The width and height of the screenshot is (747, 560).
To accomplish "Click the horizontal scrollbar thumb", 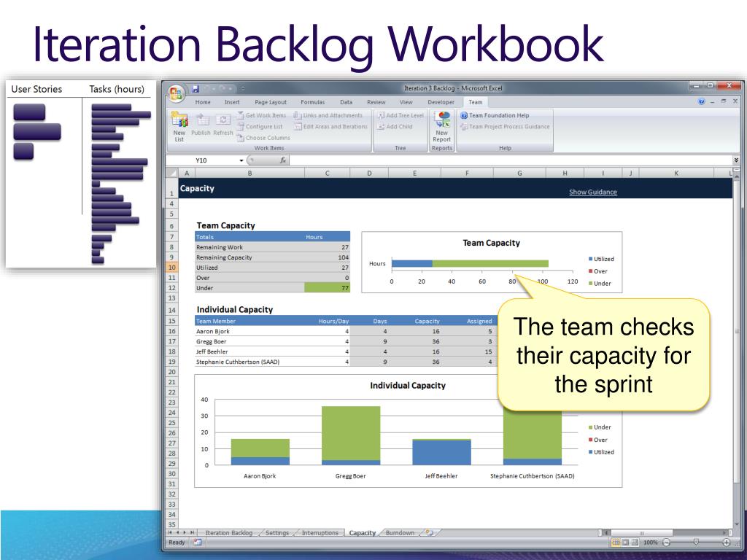I will pyautogui.click(x=642, y=533).
